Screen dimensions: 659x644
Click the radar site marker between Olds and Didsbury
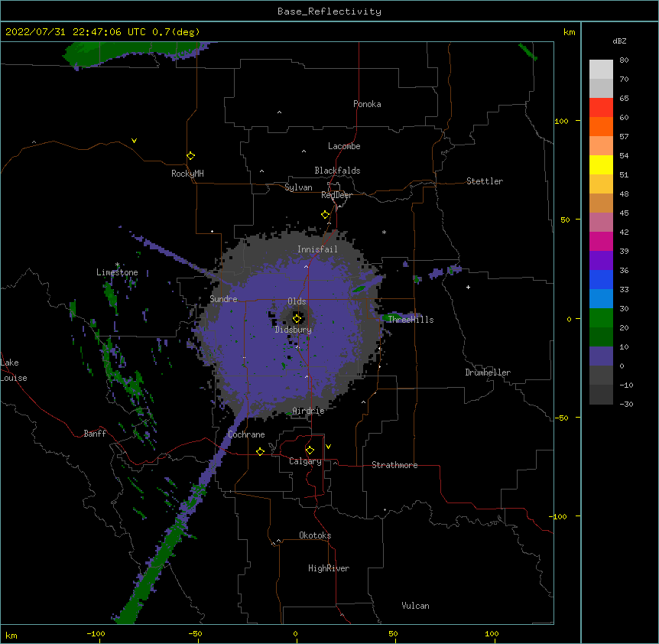point(297,318)
